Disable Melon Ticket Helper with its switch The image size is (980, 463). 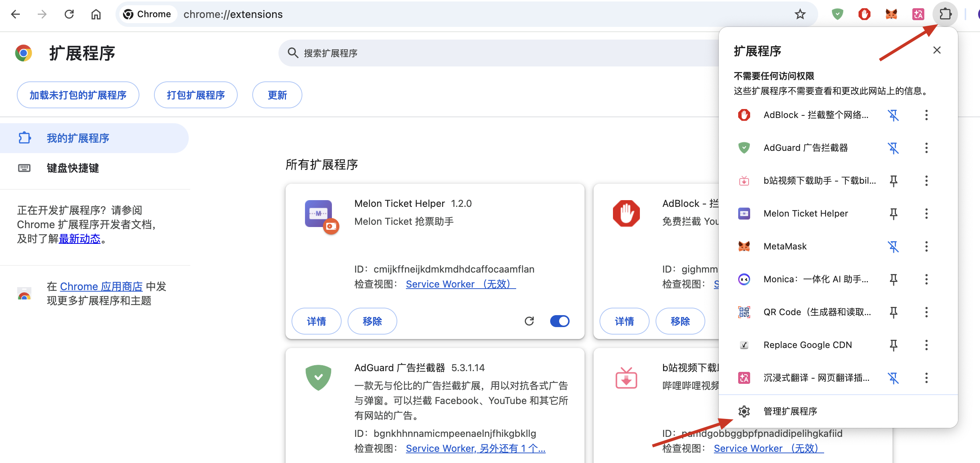point(559,321)
